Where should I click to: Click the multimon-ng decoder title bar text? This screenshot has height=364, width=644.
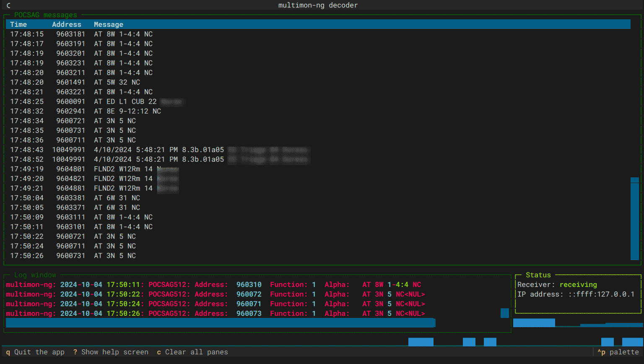pyautogui.click(x=318, y=5)
